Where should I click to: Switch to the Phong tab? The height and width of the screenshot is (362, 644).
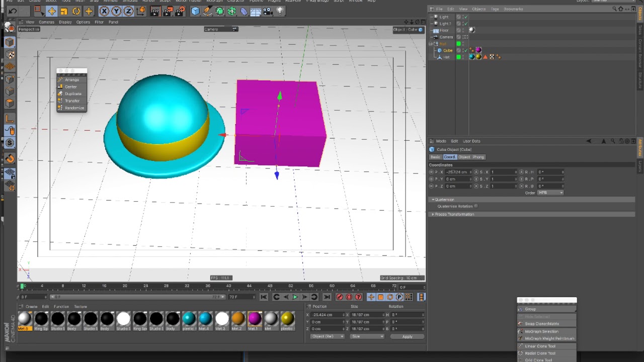point(478,157)
